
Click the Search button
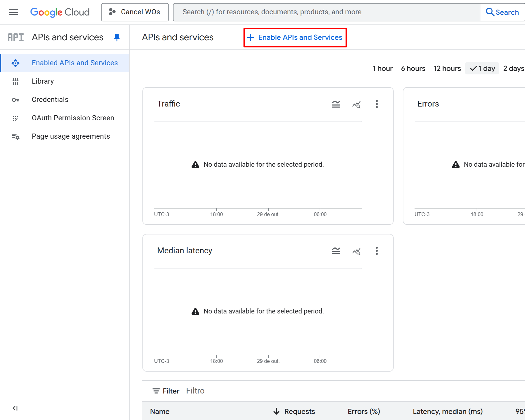pos(502,12)
